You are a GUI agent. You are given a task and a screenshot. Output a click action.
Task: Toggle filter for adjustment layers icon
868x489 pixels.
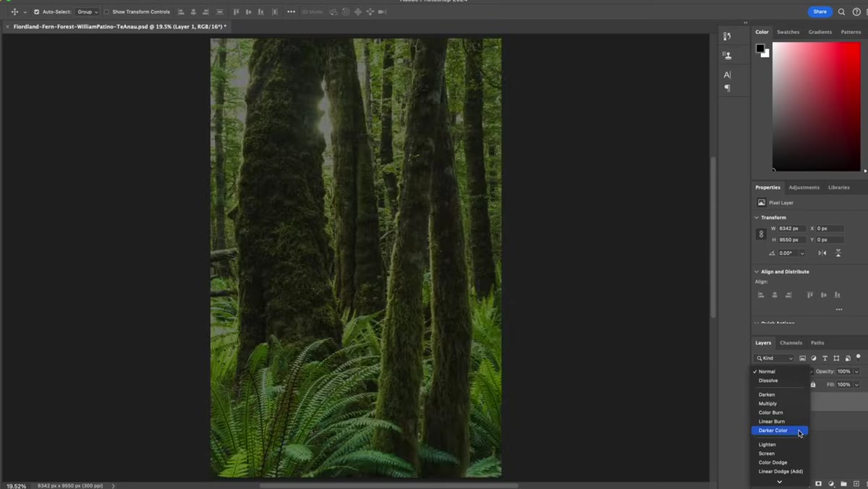[814, 358]
